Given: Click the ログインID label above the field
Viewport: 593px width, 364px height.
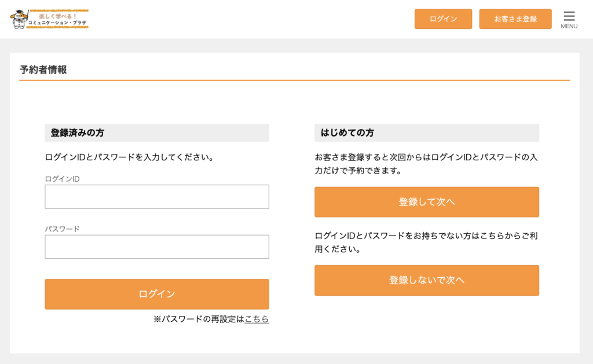Looking at the screenshot, I should tap(63, 179).
